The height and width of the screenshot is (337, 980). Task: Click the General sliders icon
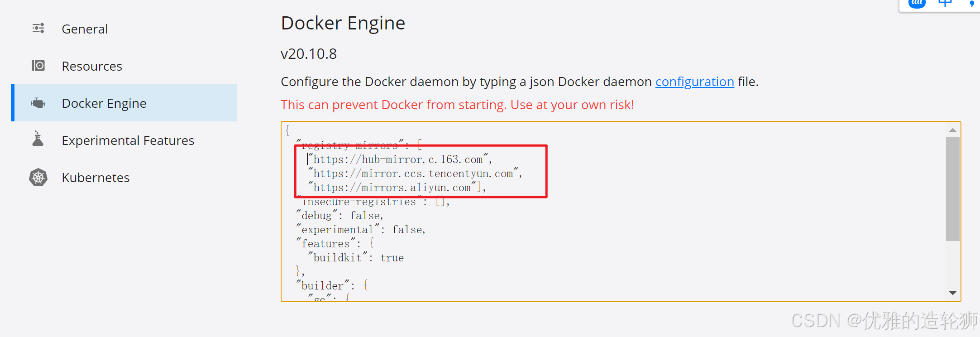click(x=38, y=29)
